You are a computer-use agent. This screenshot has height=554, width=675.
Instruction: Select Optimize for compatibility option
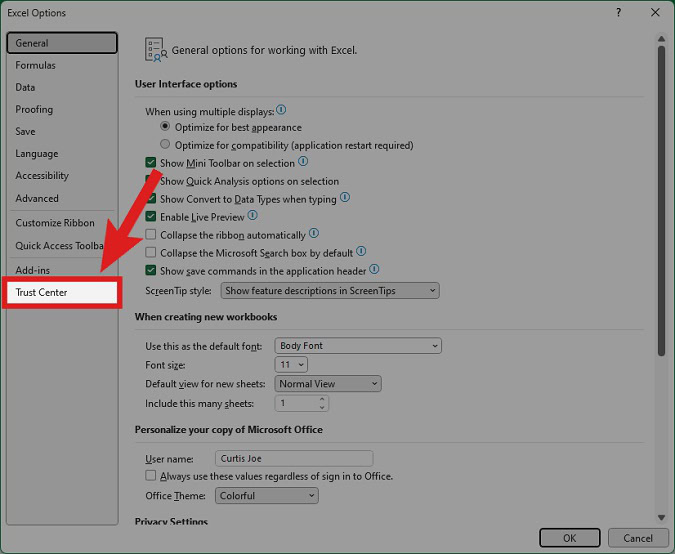tap(165, 144)
